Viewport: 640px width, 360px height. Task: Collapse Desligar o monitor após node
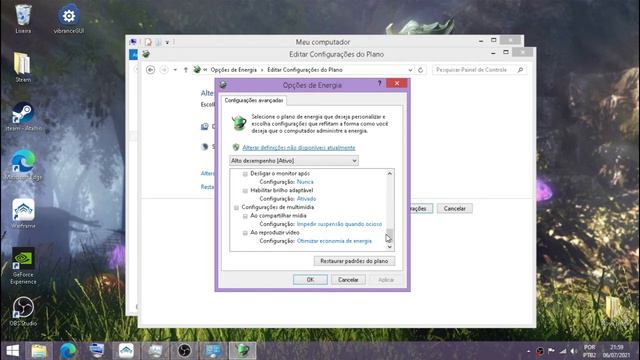click(245, 174)
